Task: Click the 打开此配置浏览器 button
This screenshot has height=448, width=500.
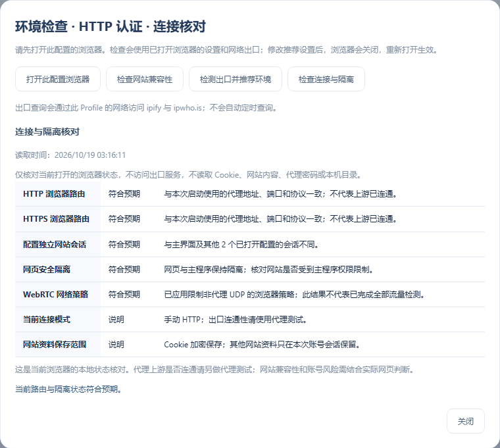Action: pos(58,79)
